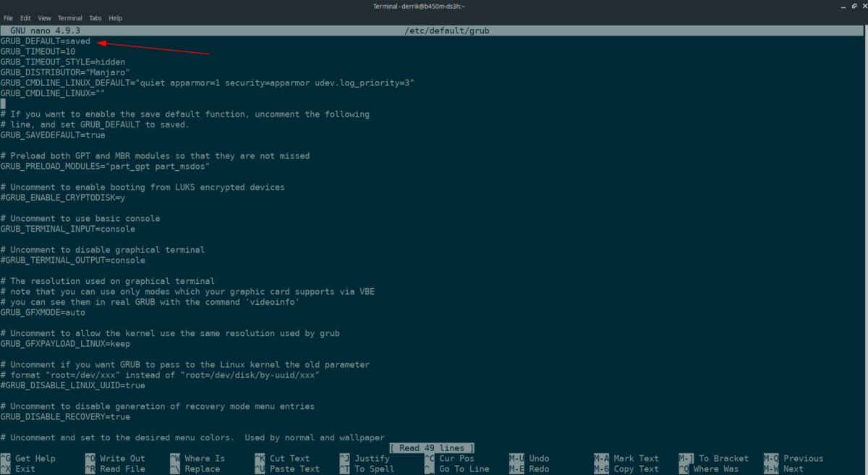This screenshot has width=868, height=475.
Task: Open the Terminal menu
Action: point(70,17)
